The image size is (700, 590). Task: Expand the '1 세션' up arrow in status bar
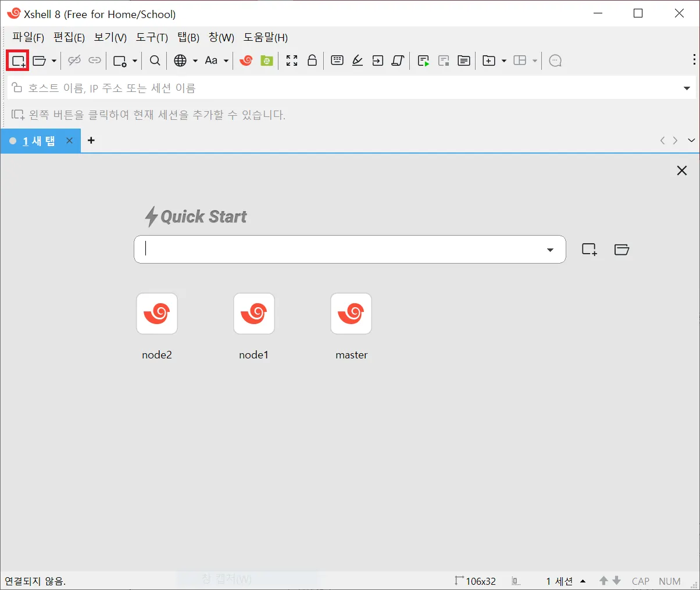pos(583,581)
